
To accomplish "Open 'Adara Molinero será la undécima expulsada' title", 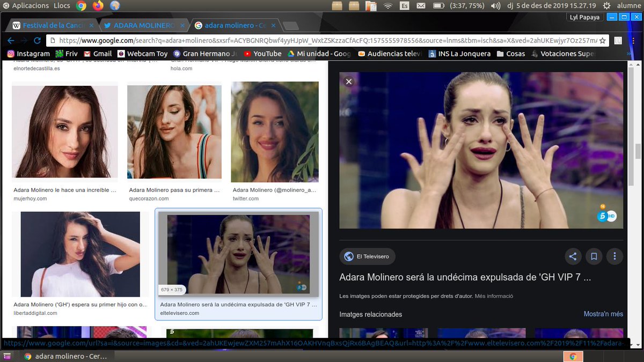I will coord(465,278).
